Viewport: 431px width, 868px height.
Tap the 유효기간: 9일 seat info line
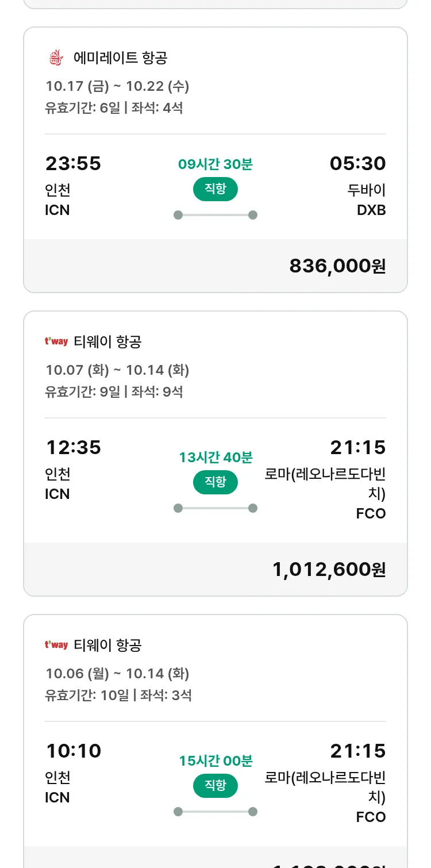114,392
